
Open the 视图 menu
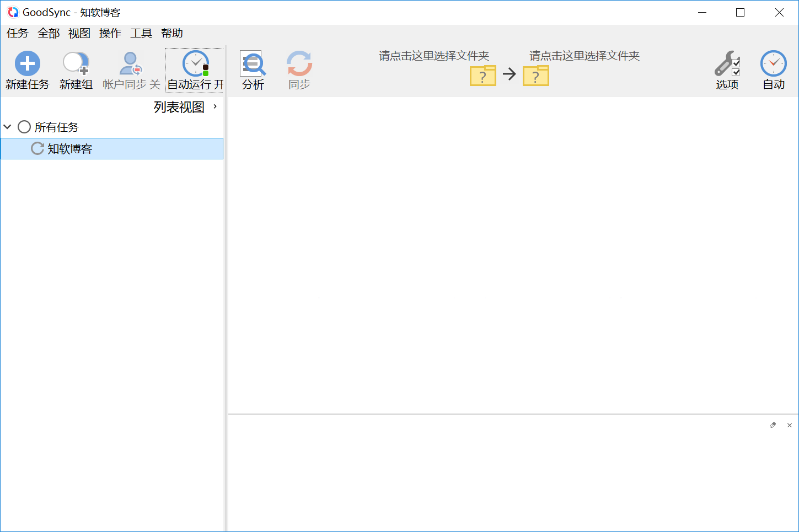point(79,33)
